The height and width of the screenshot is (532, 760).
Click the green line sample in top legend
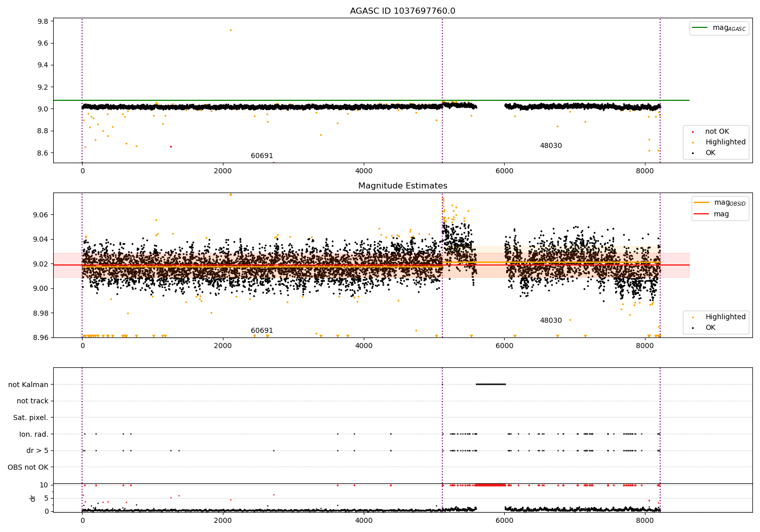(x=701, y=28)
